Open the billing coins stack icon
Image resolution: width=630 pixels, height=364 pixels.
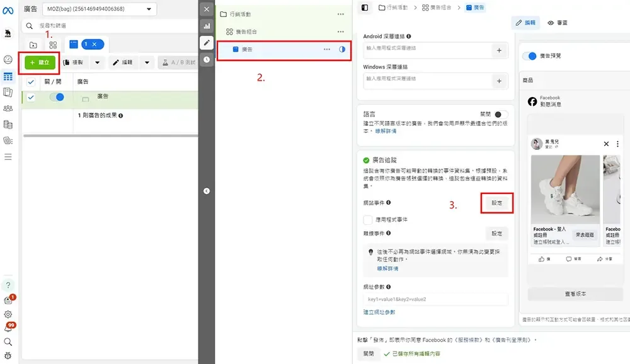[8, 125]
